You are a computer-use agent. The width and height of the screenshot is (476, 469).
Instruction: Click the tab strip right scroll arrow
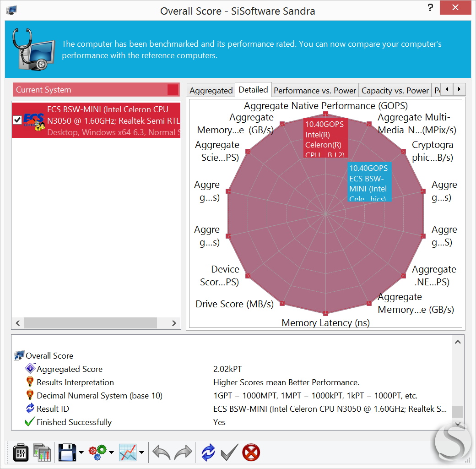459,89
